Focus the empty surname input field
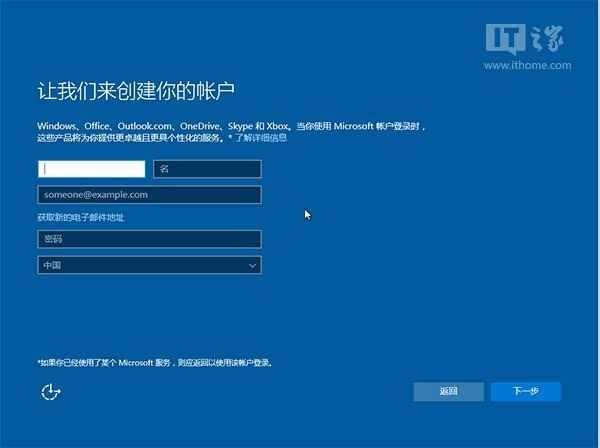600x448 pixels. coord(91,169)
